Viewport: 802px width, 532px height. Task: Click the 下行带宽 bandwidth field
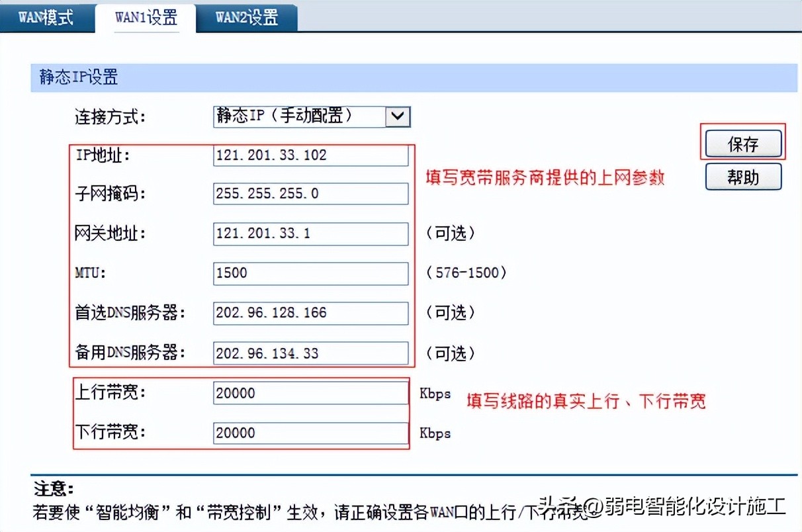tap(310, 433)
